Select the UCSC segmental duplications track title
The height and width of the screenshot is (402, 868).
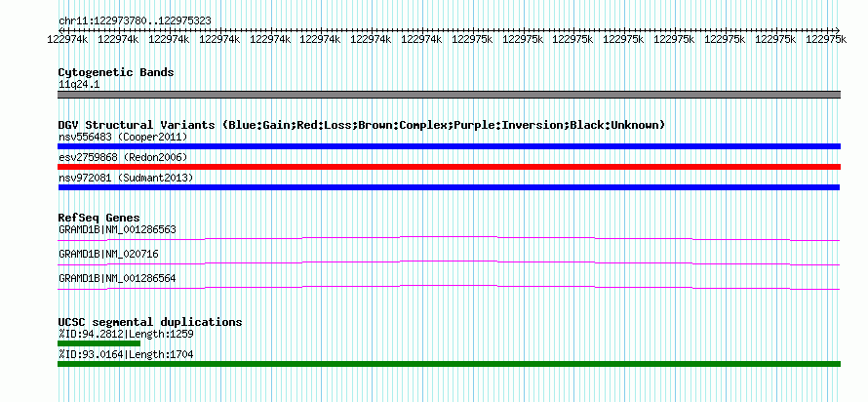pyautogui.click(x=150, y=322)
